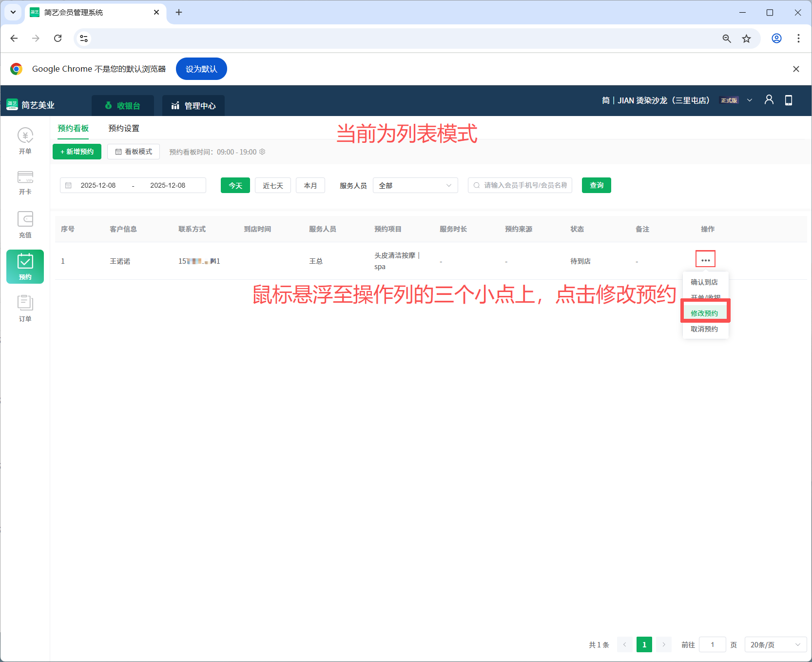Switch to 看板模式 view
This screenshot has height=662, width=812.
133,152
